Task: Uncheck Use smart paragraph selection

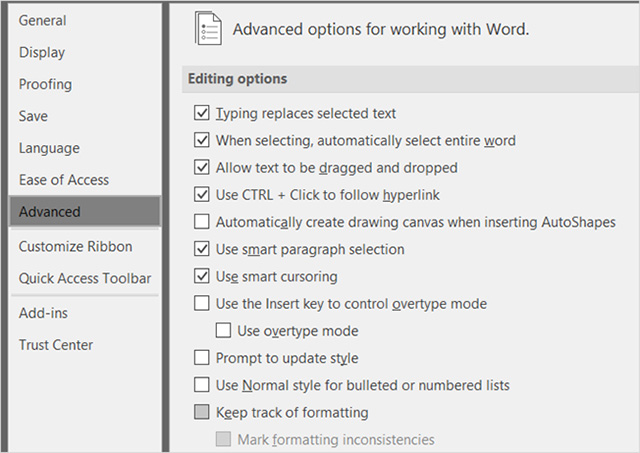Action: pos(202,249)
